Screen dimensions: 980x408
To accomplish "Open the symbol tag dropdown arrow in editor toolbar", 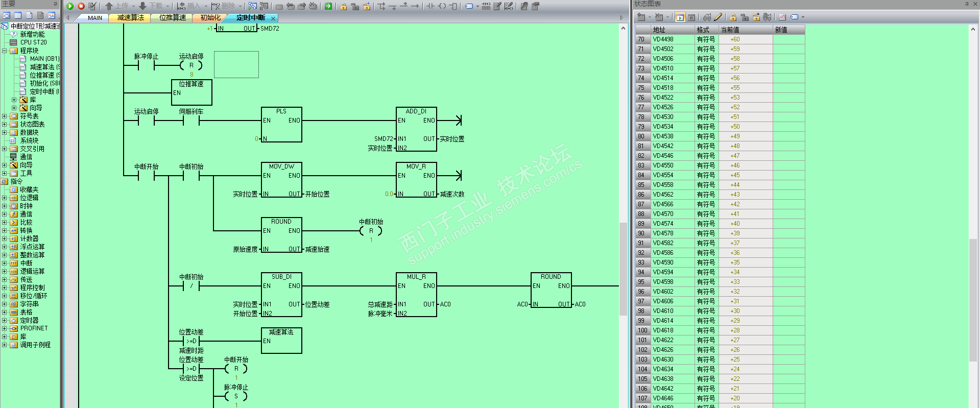I will pyautogui.click(x=477, y=6).
